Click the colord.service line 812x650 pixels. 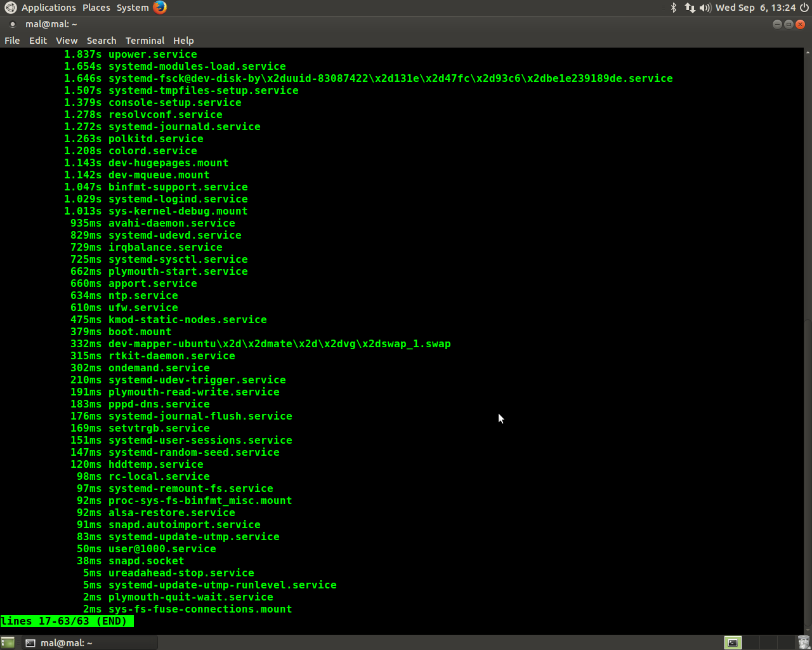click(130, 151)
